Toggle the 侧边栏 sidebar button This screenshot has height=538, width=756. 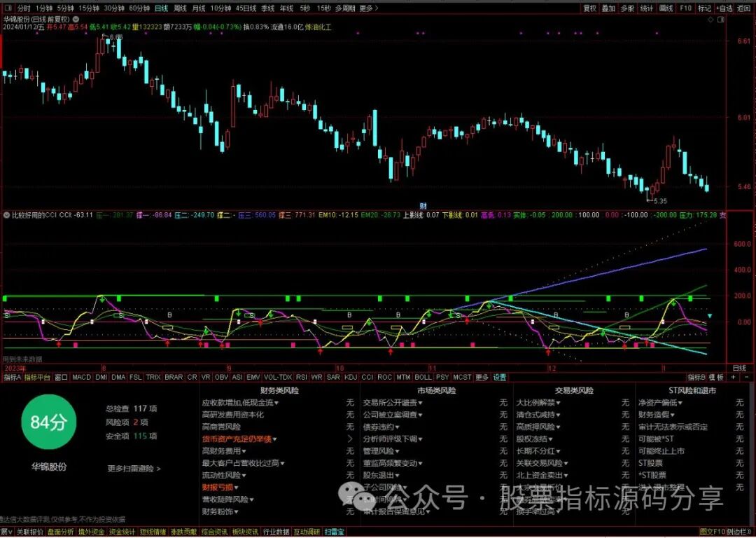[738, 532]
